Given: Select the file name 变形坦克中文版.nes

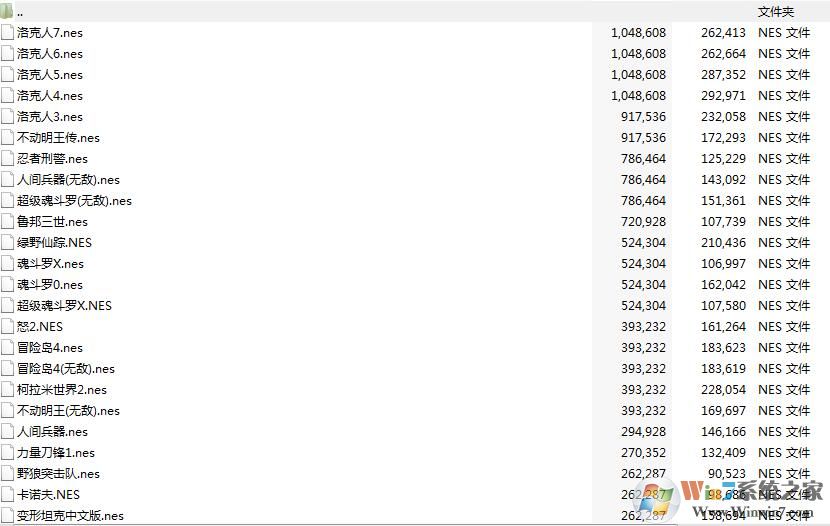Looking at the screenshot, I should click(x=70, y=515).
